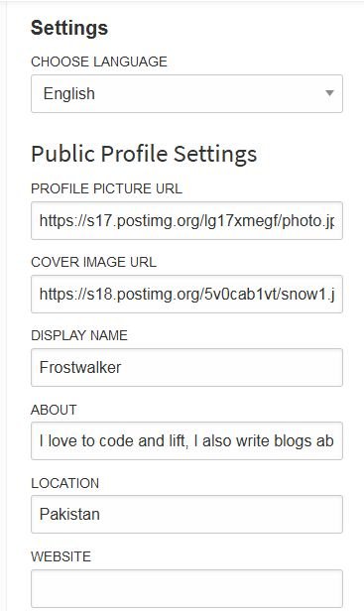
Task: Click the CHOOSE LANGUAGE label
Action: coord(99,61)
